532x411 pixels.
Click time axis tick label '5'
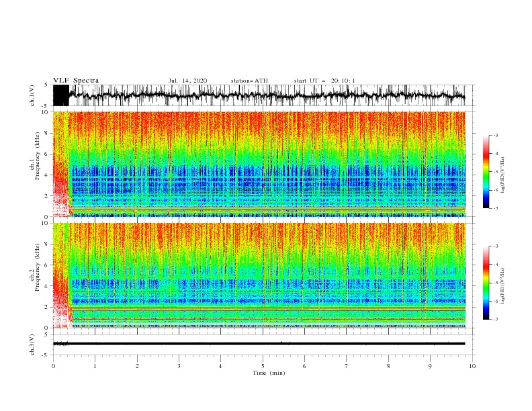[x=263, y=366]
